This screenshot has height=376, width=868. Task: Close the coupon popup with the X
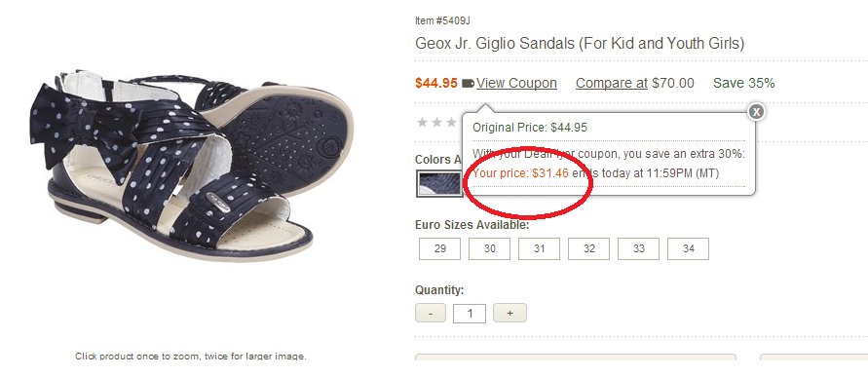(x=756, y=112)
